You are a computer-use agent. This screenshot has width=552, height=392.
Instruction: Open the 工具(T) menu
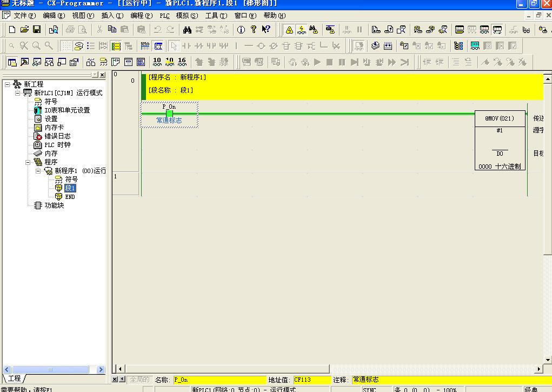pos(216,16)
